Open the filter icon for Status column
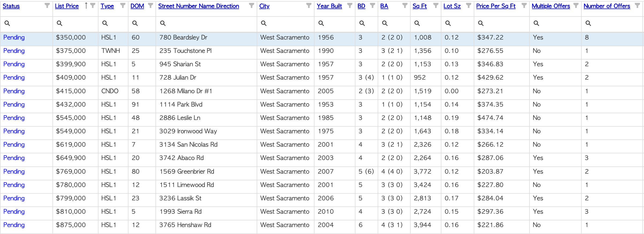 pos(47,6)
